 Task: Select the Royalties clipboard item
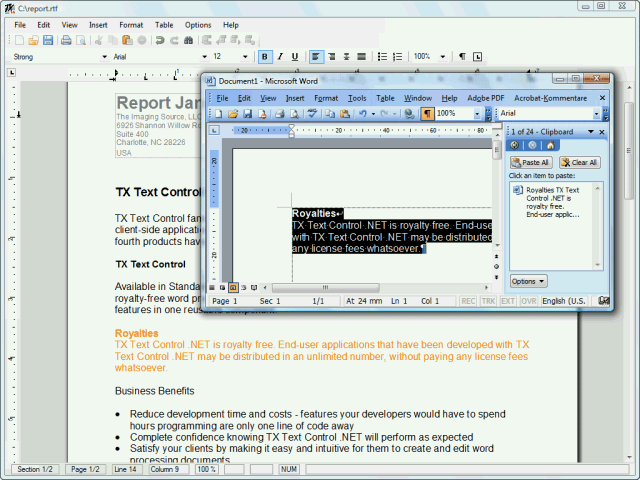pos(552,201)
